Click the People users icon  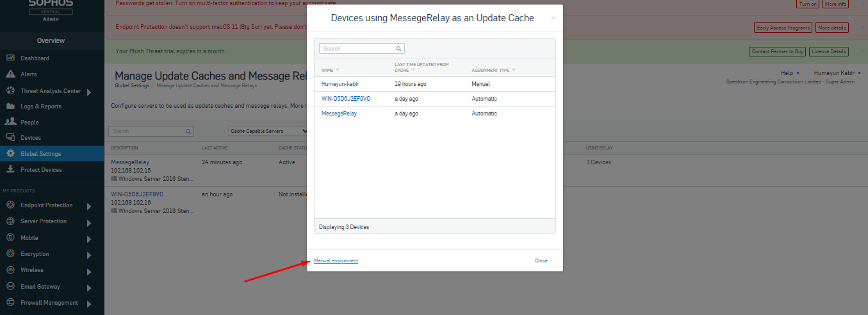(10, 122)
